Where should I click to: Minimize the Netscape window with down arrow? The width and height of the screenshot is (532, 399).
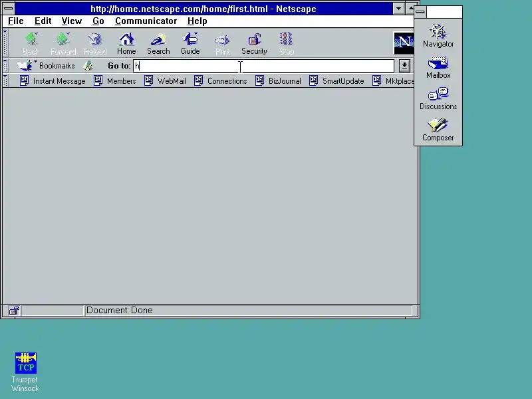[398, 9]
